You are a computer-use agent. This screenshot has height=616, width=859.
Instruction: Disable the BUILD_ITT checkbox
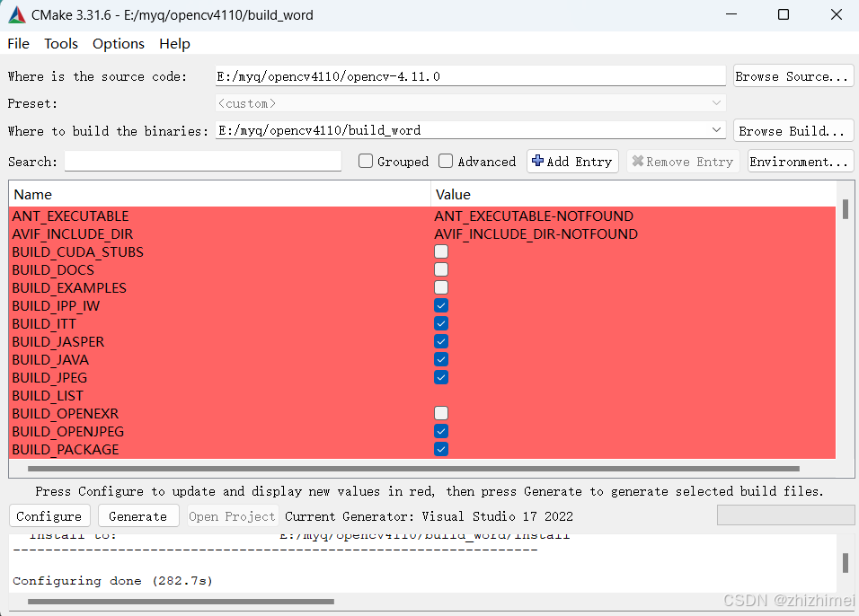(x=441, y=323)
